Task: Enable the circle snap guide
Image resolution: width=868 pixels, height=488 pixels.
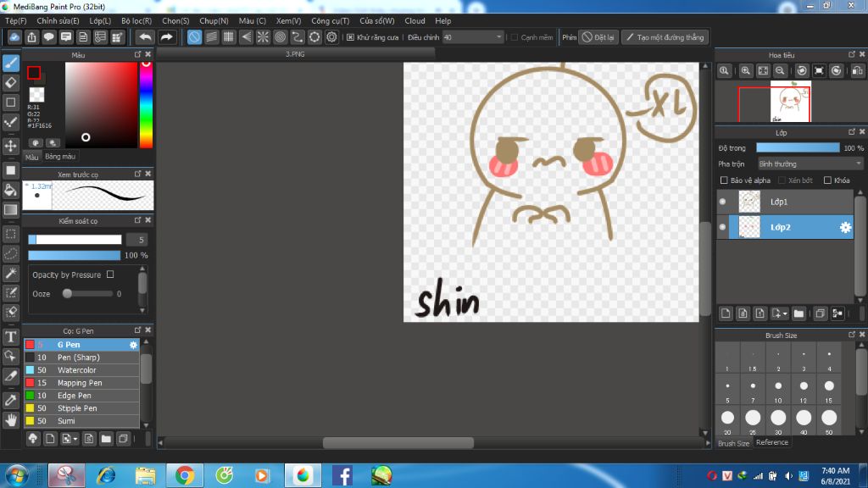Action: point(280,37)
